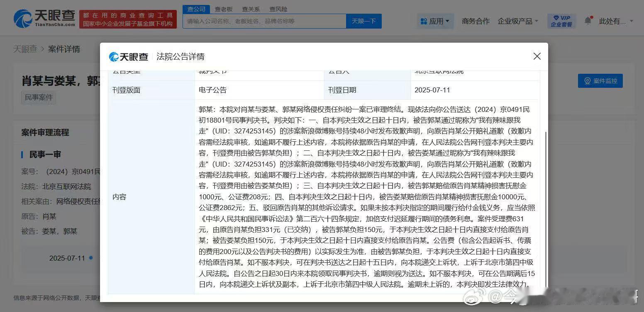644x312 pixels.
Task: Switch to the 查风险 search tab
Action: pos(278,9)
